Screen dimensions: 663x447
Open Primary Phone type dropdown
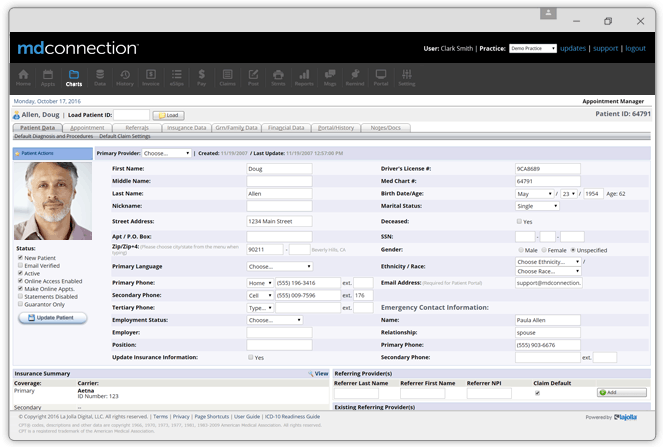[260, 283]
